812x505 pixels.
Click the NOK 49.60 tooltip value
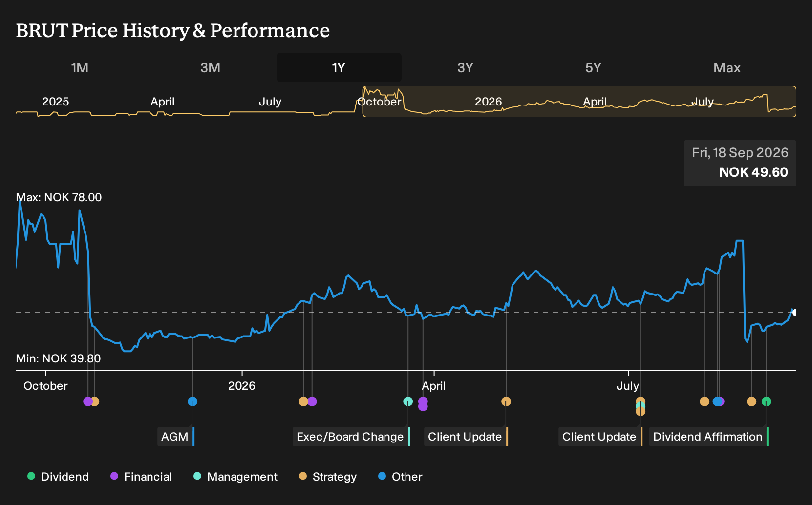pos(753,172)
